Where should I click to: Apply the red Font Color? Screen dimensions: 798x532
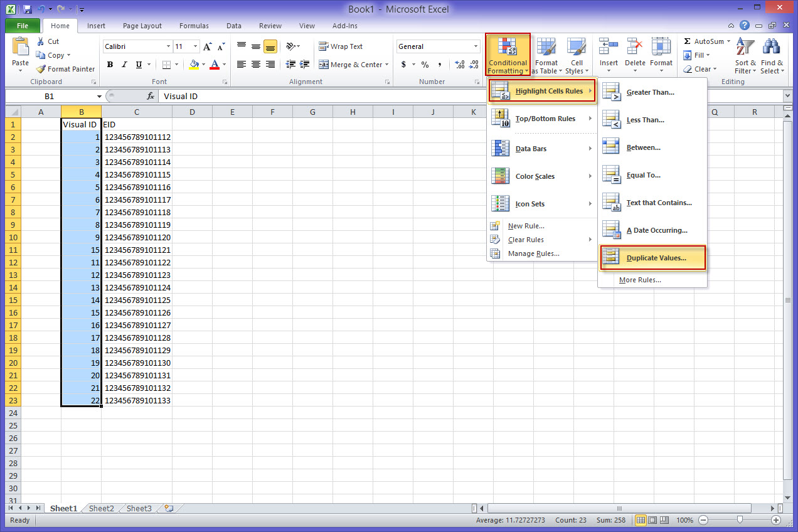pyautogui.click(x=215, y=65)
